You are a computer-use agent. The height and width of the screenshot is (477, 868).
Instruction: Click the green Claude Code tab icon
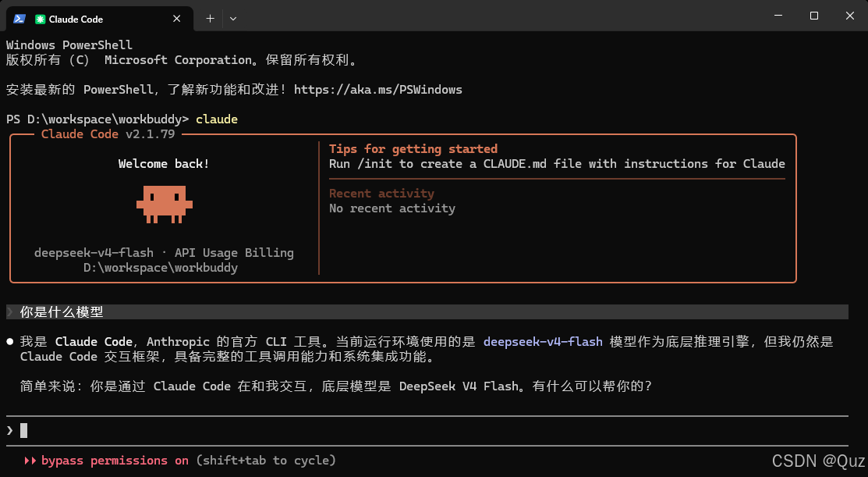coord(40,20)
